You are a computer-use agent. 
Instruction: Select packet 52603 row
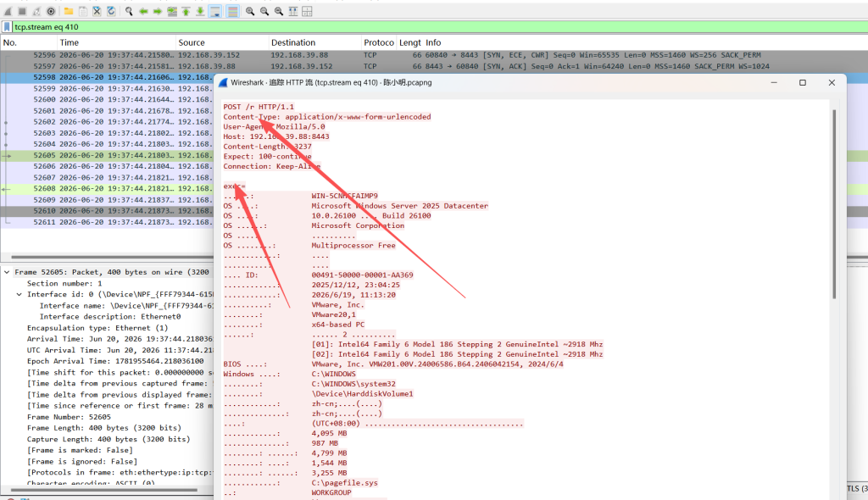pos(107,133)
